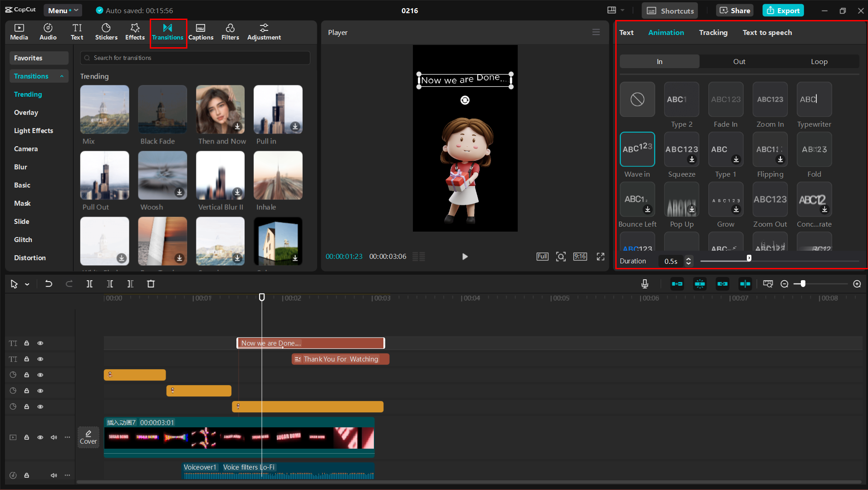The height and width of the screenshot is (490, 868).
Task: Switch to the Tracking tab
Action: 713,33
